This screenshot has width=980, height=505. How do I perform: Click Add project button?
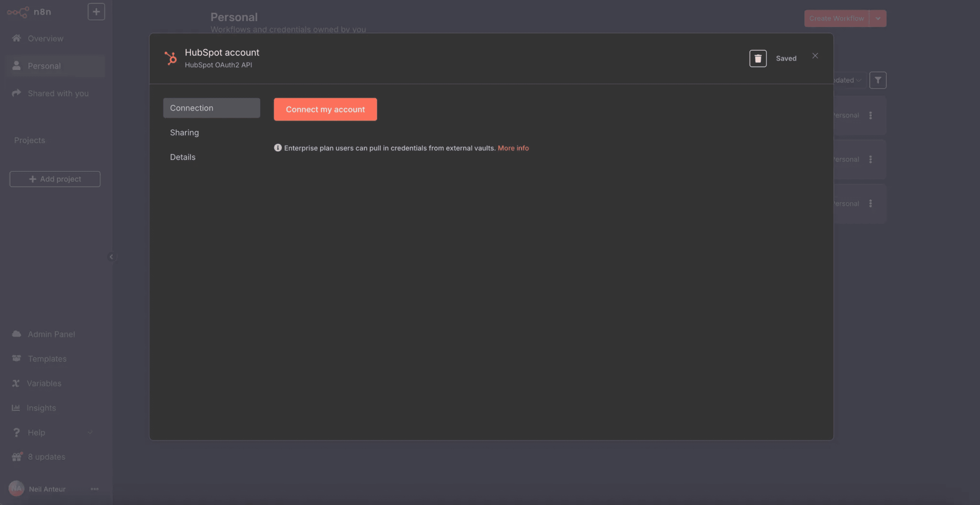[x=55, y=179]
